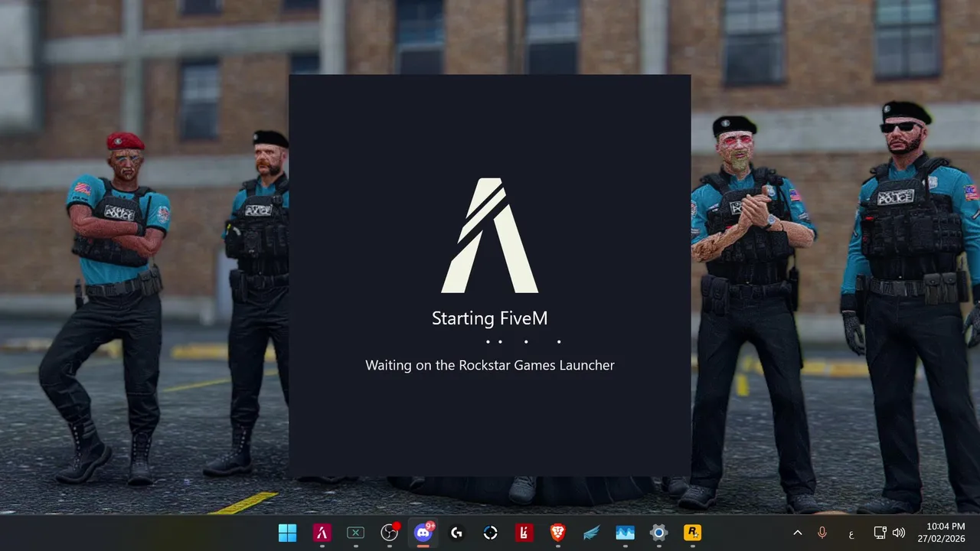This screenshot has width=980, height=551.
Task: Click the loading dots progress indicator
Action: (524, 341)
